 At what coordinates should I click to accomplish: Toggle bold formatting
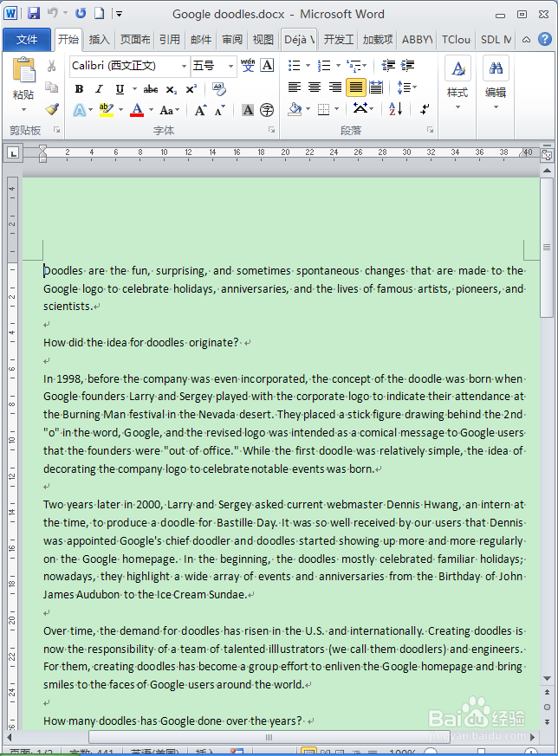pos(79,88)
